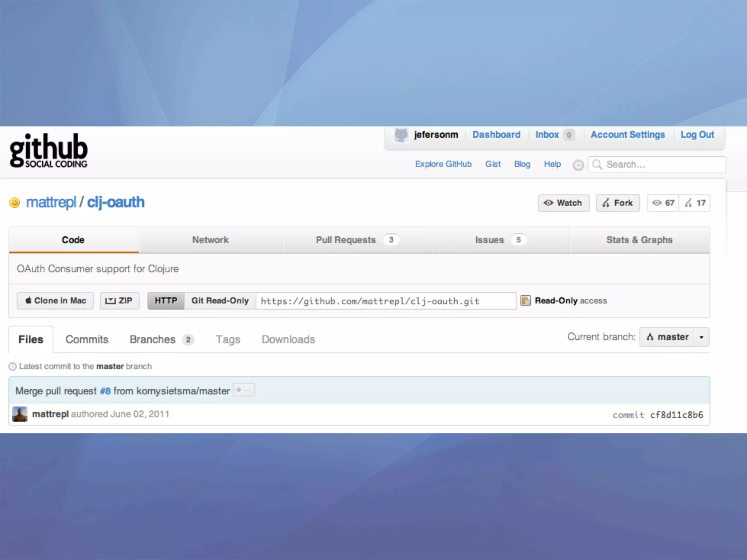Viewport: 747px width, 560px height.
Task: Click the jefersonm user avatar icon
Action: click(401, 135)
